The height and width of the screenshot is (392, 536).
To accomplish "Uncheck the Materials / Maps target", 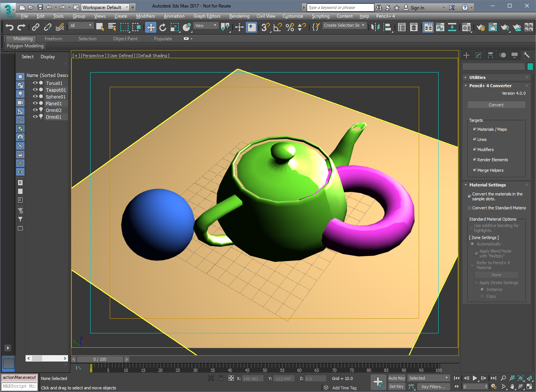I will pyautogui.click(x=475, y=129).
